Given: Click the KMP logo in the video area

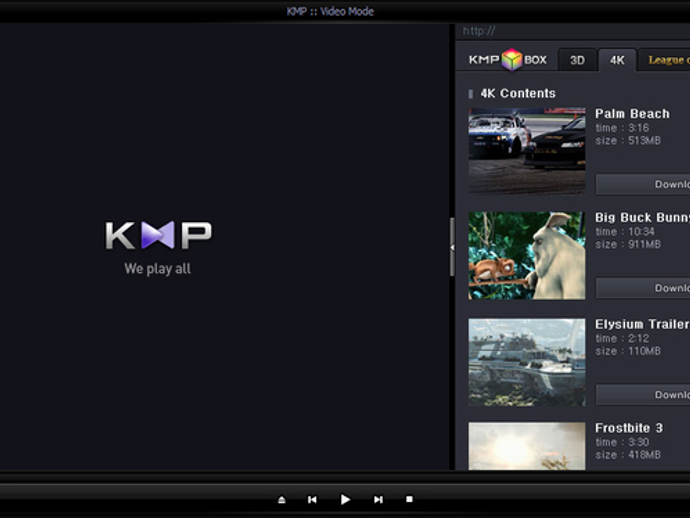Looking at the screenshot, I should [x=158, y=235].
